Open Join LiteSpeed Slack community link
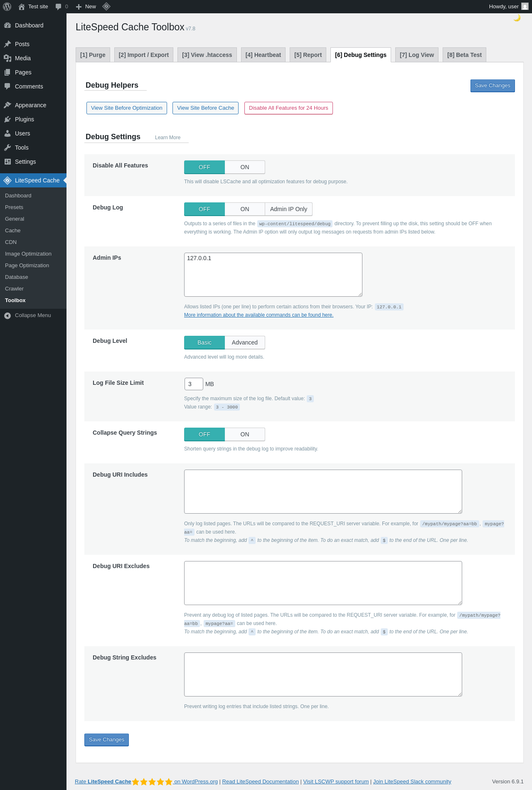 412,782
